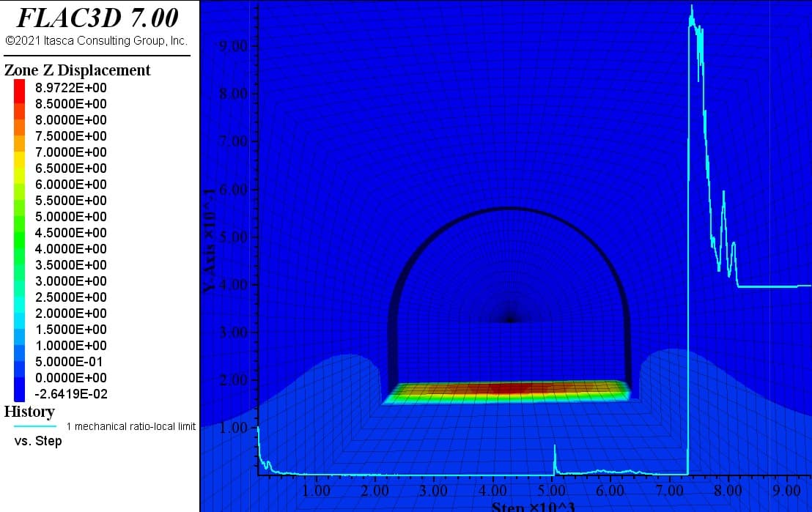
Task: Click the Y-axis tick label 5.00
Action: click(x=233, y=237)
